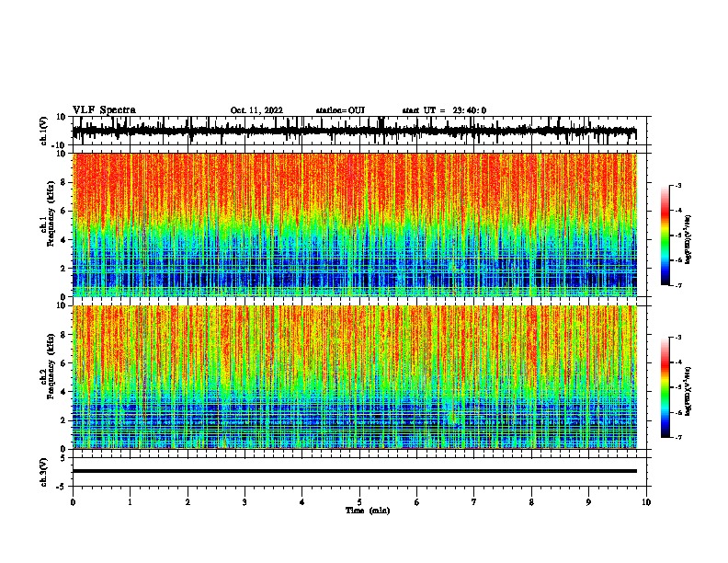Click the ch.1 color scale bar
728x563 pixels.
click(x=665, y=236)
